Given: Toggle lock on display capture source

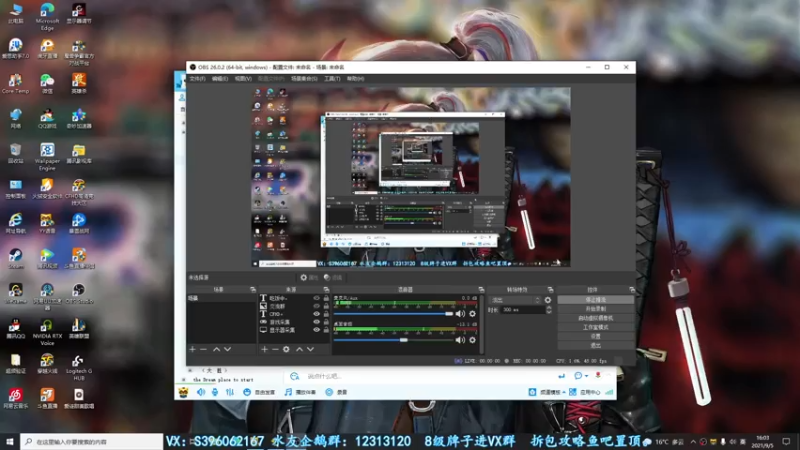Looking at the screenshot, I should (326, 330).
